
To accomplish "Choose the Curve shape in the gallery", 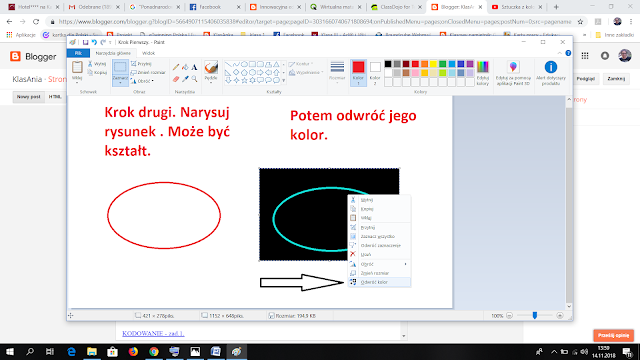I will click(236, 64).
